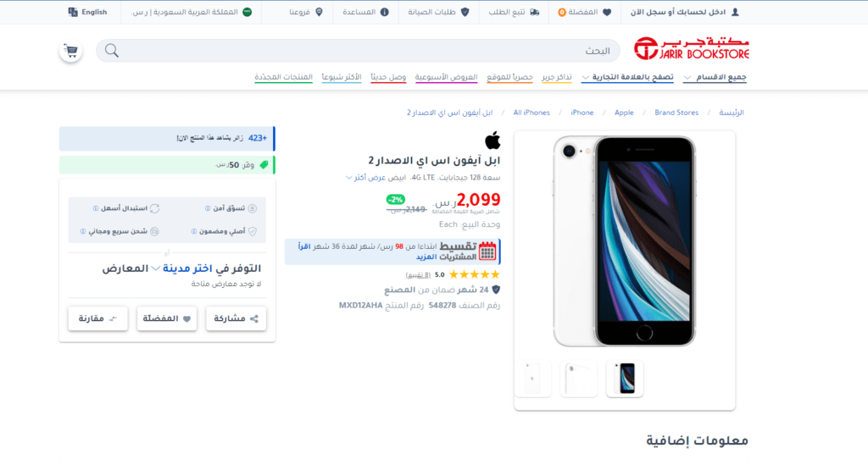Switch language to English

tap(87, 12)
